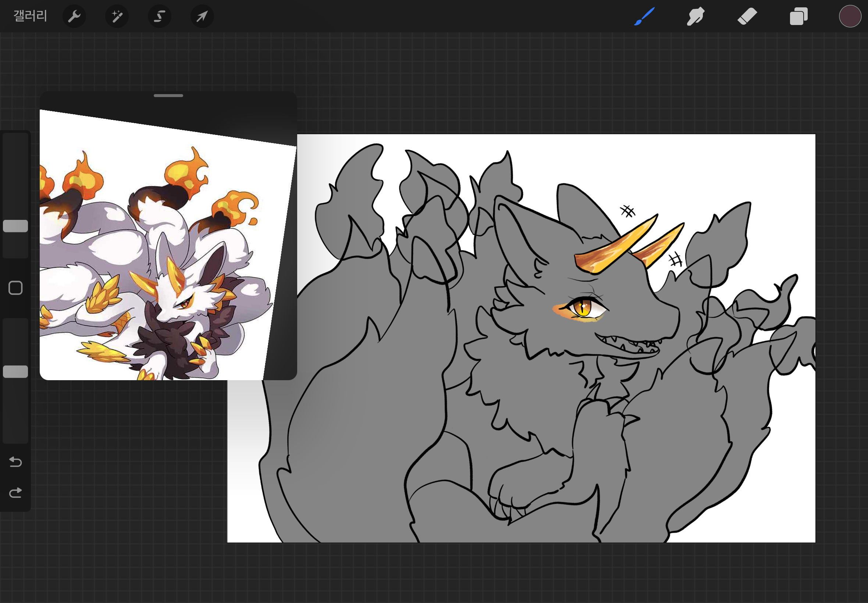Tap the redo arrow
Viewport: 868px width, 603px height.
coord(15,493)
